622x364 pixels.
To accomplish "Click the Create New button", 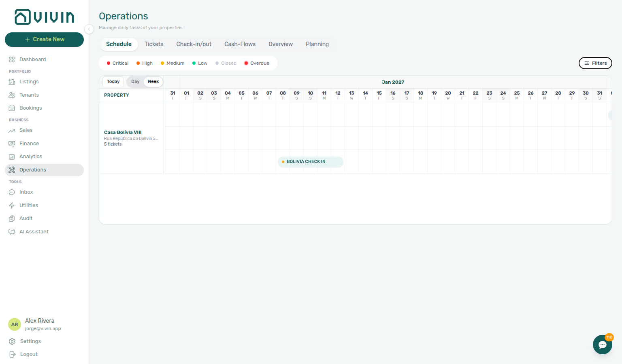I will 44,40.
